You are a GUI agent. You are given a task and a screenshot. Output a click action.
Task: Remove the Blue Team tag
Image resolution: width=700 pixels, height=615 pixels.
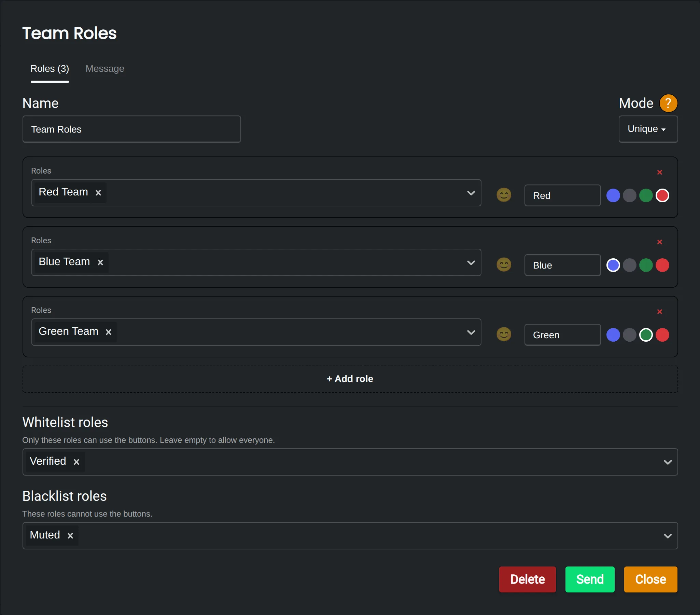(x=100, y=262)
